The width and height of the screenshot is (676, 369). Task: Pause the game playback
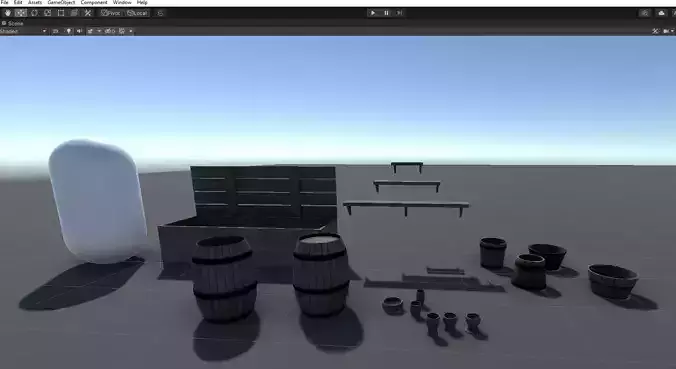click(x=386, y=13)
